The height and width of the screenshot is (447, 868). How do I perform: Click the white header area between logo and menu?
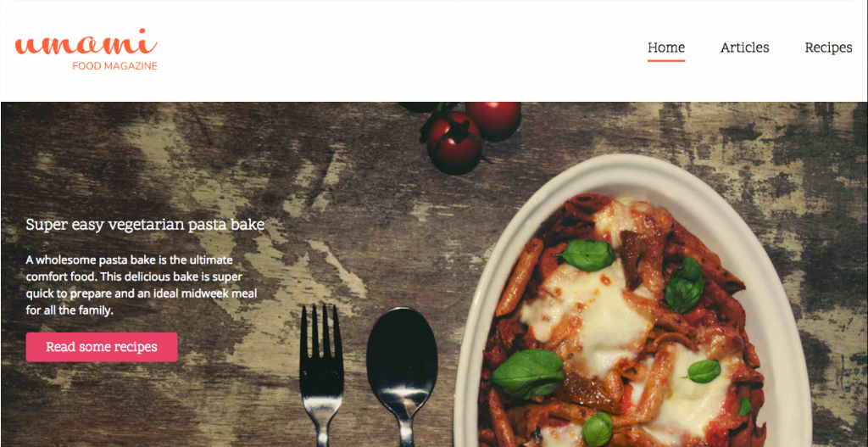(398, 50)
